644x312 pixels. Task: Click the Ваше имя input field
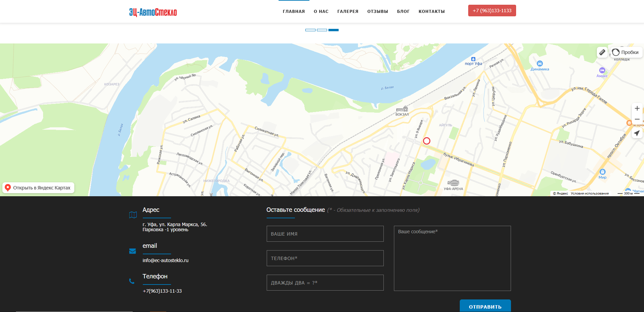325,234
